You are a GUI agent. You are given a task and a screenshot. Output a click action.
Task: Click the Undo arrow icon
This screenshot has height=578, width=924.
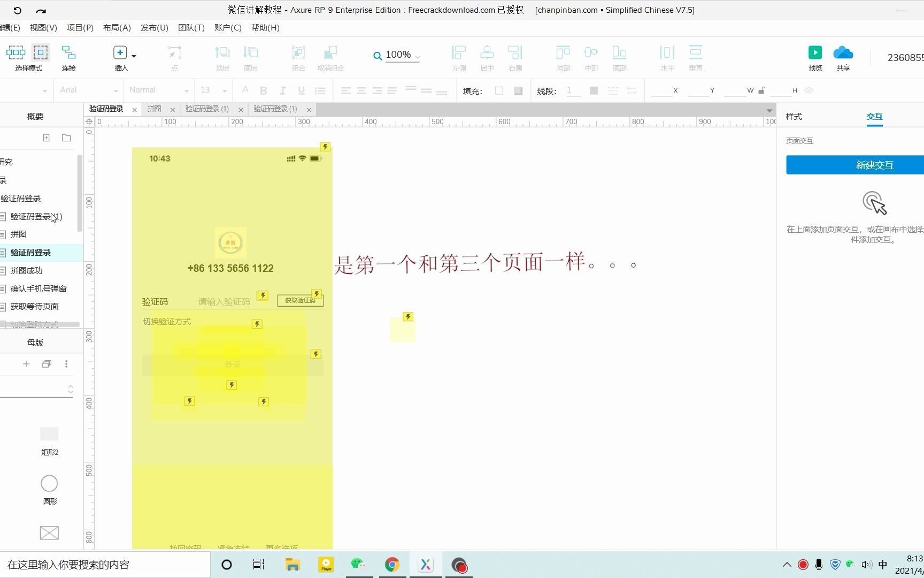tap(17, 10)
